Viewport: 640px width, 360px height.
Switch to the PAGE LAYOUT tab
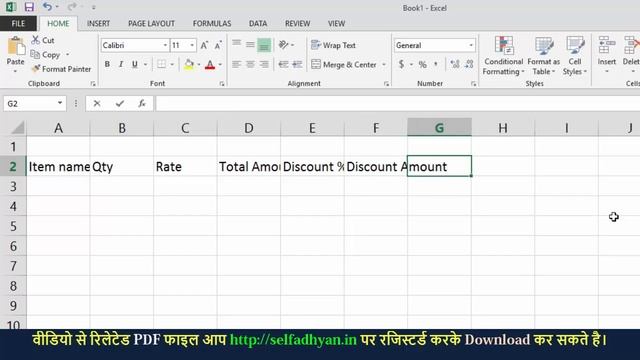click(151, 24)
